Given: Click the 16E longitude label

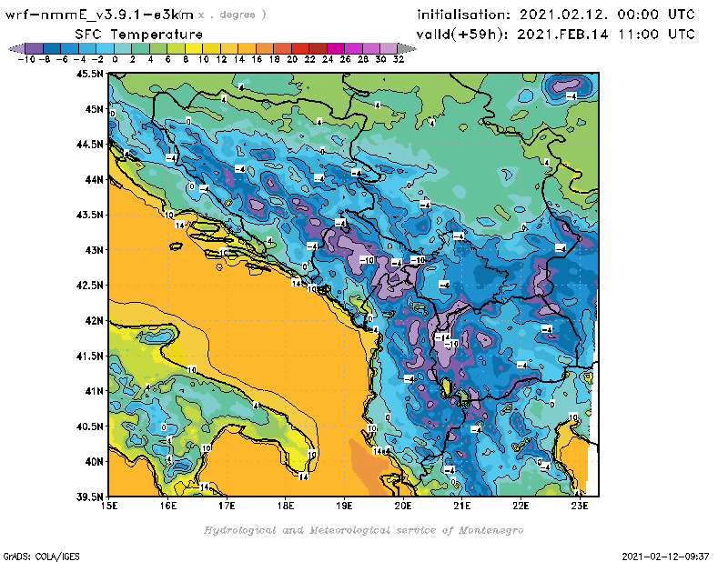Looking at the screenshot, I should click(x=168, y=506).
